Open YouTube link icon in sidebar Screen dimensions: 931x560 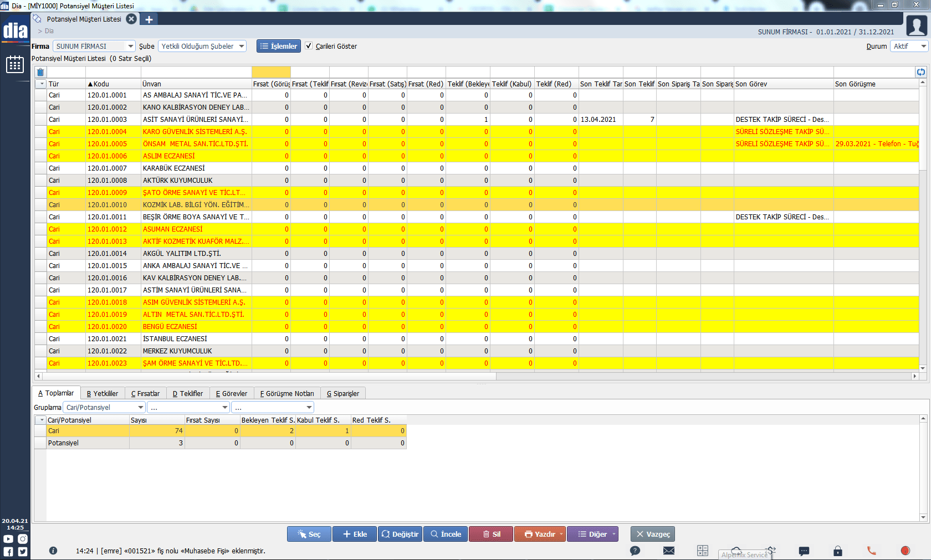click(x=8, y=539)
